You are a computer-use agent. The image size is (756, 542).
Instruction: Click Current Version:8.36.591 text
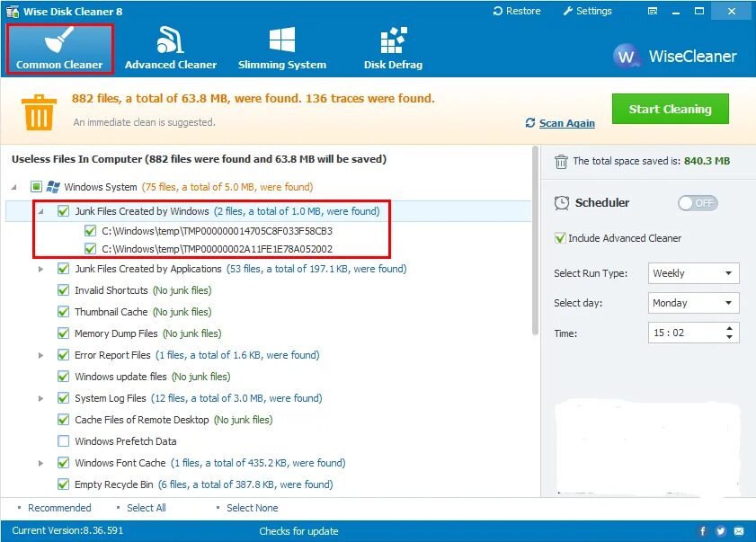67,530
